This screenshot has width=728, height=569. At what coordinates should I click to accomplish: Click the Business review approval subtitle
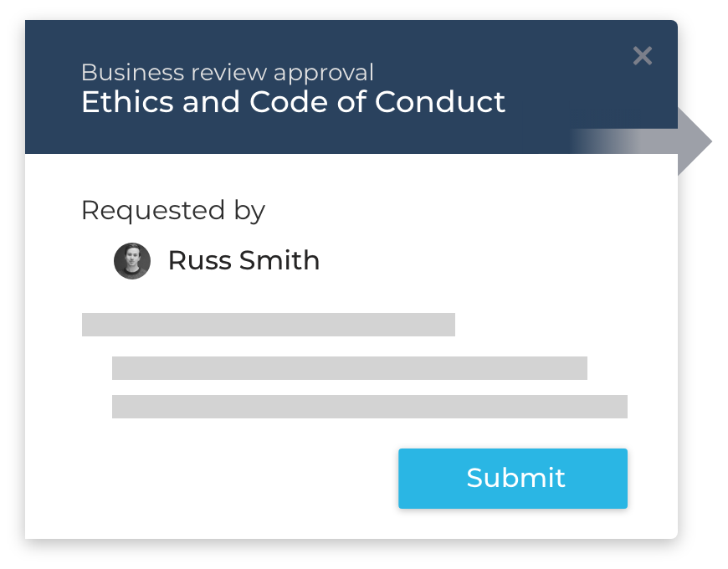pos(228,73)
